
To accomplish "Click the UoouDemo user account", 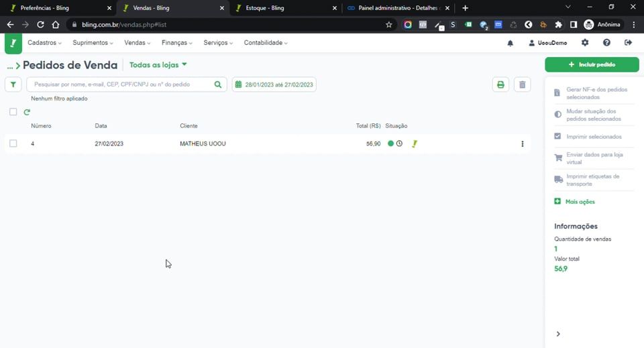I will (547, 43).
